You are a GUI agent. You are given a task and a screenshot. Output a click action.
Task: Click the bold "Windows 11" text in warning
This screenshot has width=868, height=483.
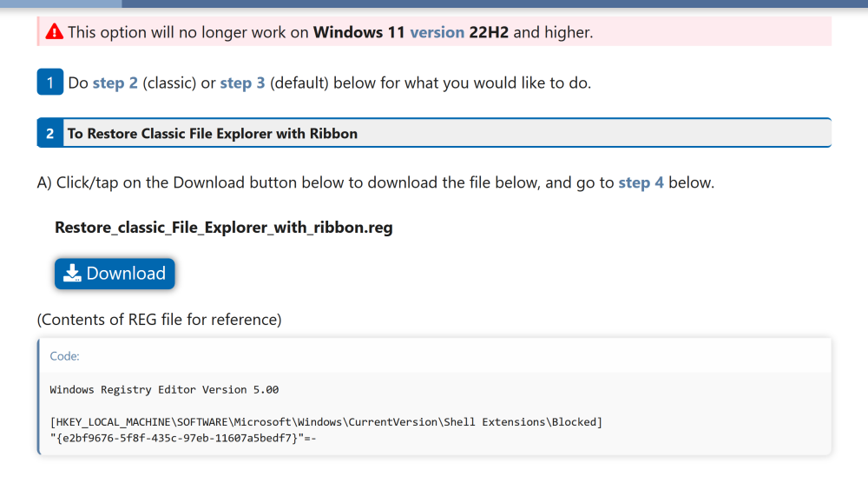359,32
